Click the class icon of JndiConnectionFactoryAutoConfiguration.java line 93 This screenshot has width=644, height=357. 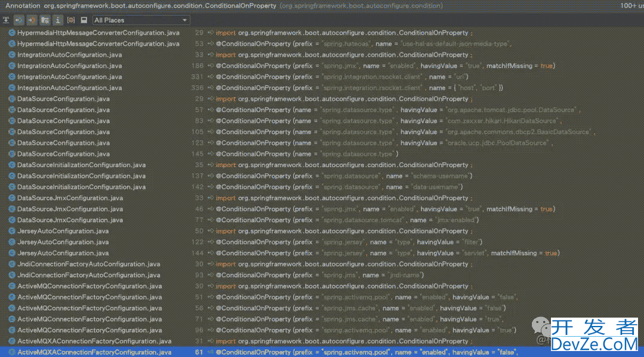12,275
